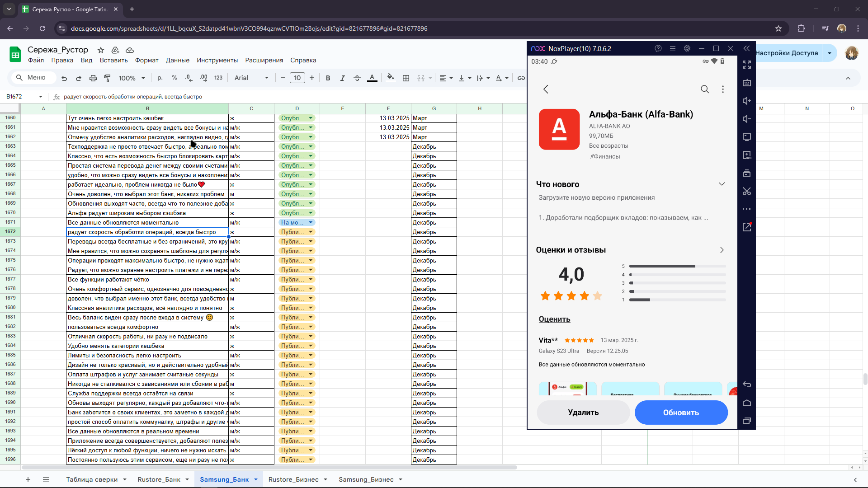Toggle bold formatting
The height and width of the screenshot is (488, 868).
(328, 78)
